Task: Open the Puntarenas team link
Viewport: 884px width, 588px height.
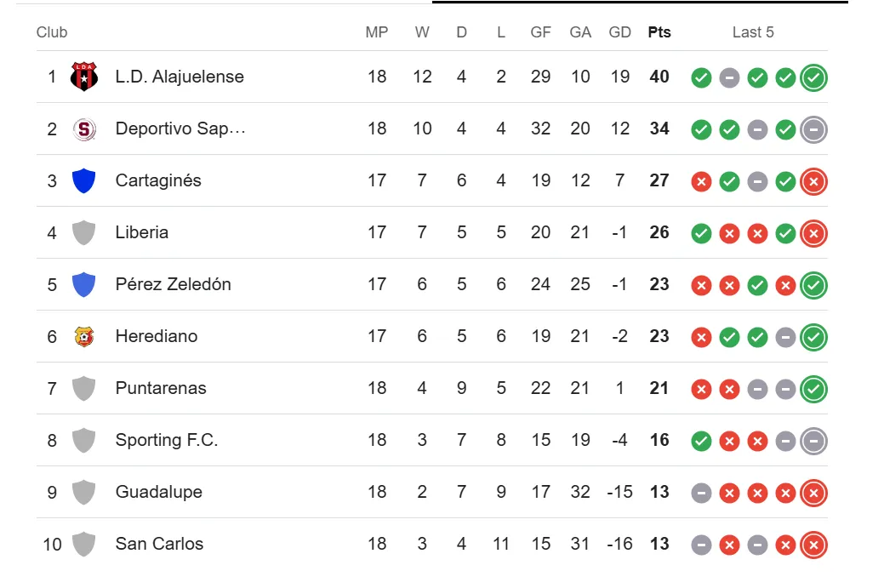Action: [161, 388]
